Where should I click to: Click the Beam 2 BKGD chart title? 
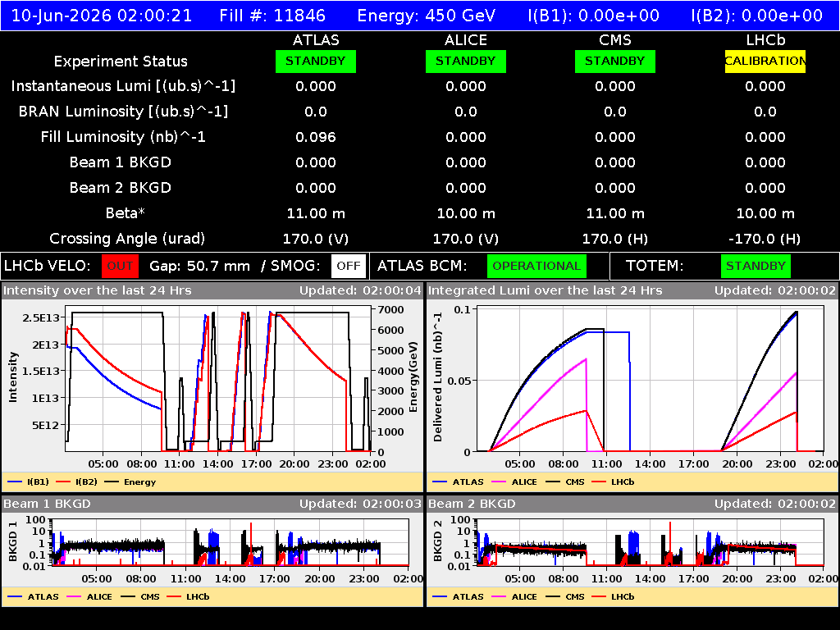click(x=472, y=504)
